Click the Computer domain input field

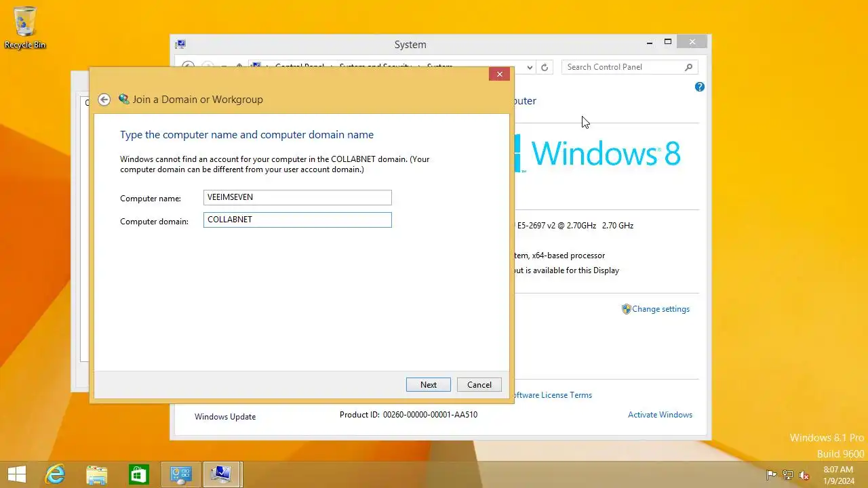[x=297, y=220]
